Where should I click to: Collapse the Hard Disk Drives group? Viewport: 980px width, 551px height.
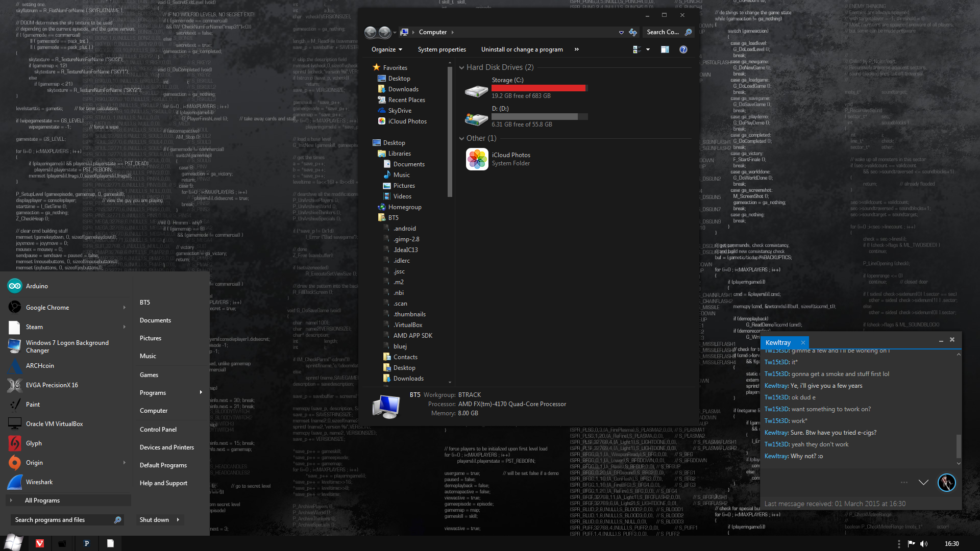tap(461, 67)
